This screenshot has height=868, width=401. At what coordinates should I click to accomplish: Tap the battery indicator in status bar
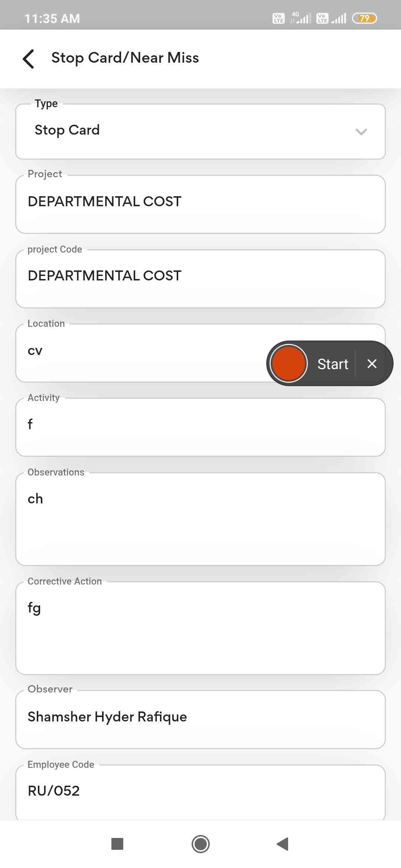click(364, 18)
